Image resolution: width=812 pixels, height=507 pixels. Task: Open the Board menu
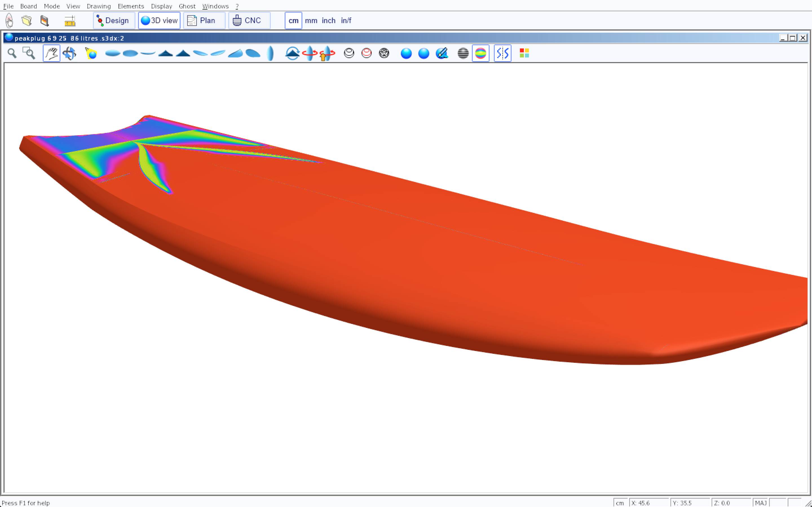(28, 6)
